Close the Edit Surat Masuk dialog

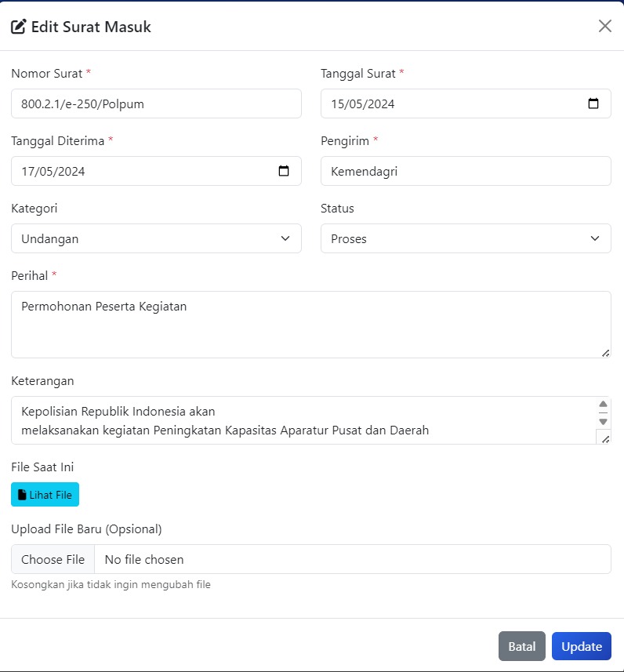coord(604,26)
